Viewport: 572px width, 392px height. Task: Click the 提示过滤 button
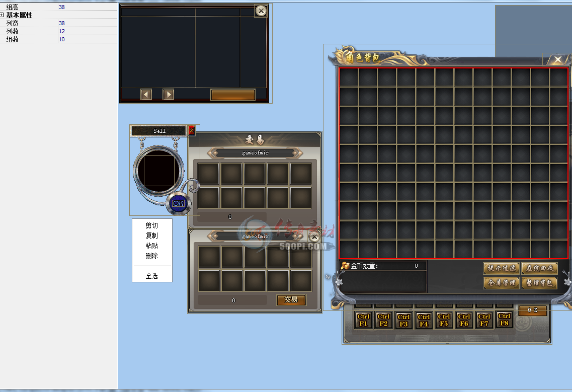click(x=502, y=268)
